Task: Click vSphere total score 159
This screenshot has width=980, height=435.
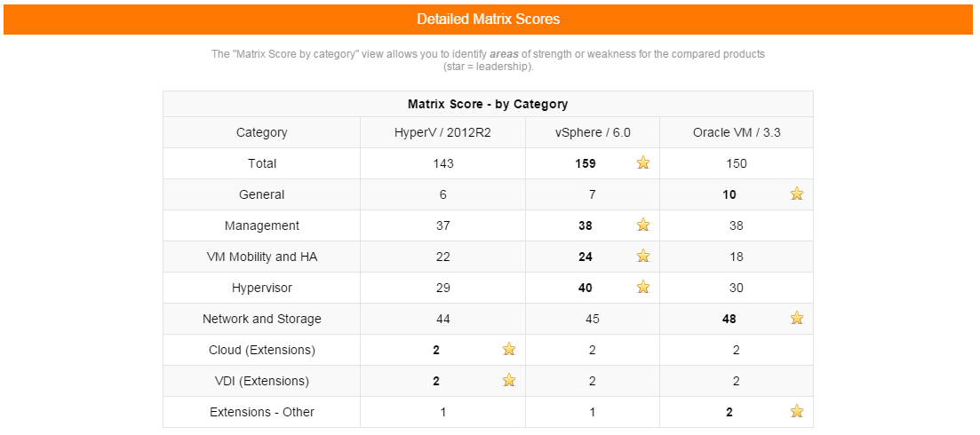Action: pyautogui.click(x=586, y=163)
